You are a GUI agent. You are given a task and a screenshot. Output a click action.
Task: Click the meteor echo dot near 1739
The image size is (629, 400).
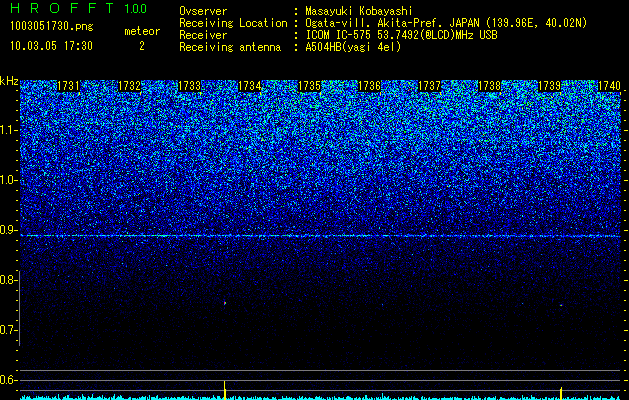pos(561,305)
